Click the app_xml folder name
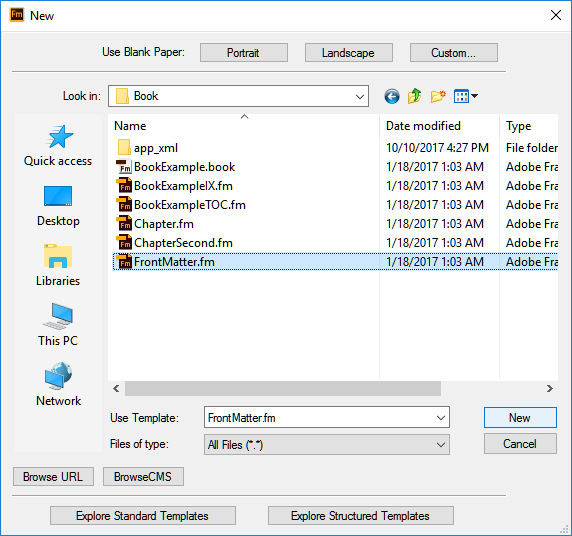This screenshot has height=536, width=572. tap(156, 148)
